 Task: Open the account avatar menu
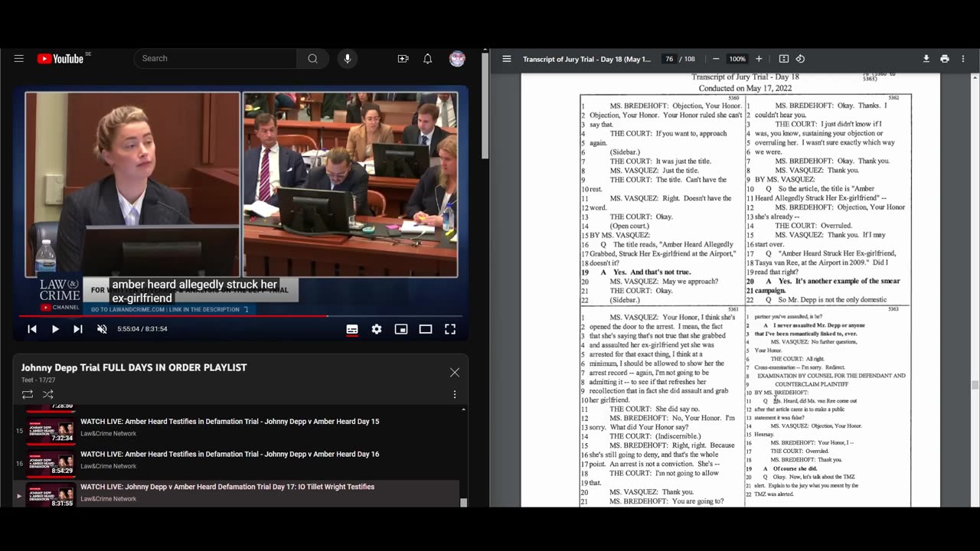[457, 59]
